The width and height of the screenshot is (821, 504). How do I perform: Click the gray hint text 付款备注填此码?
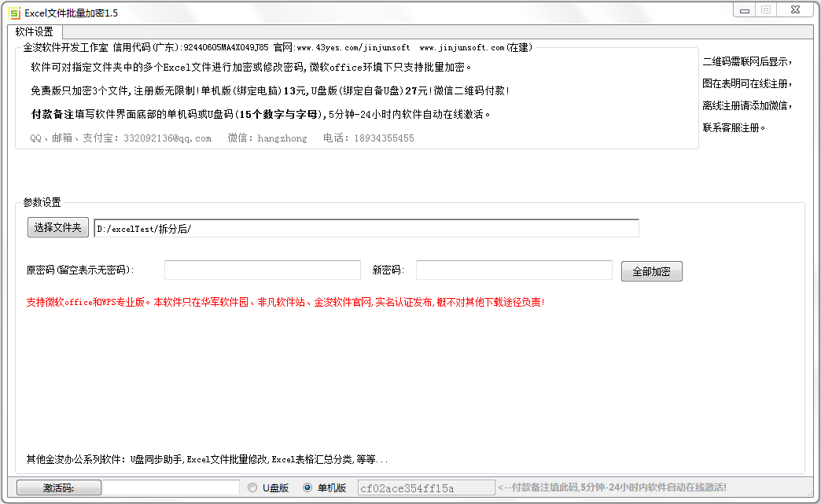pos(612,487)
